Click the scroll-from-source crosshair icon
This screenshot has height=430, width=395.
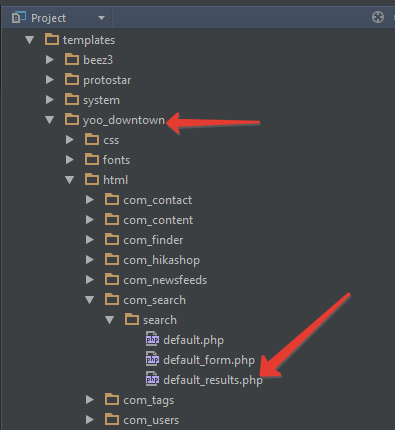click(378, 17)
